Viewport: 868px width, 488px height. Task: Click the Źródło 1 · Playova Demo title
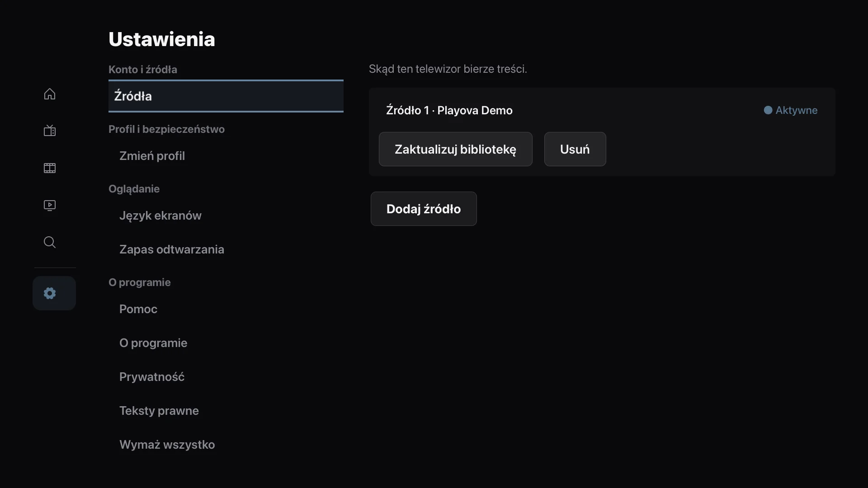click(449, 110)
